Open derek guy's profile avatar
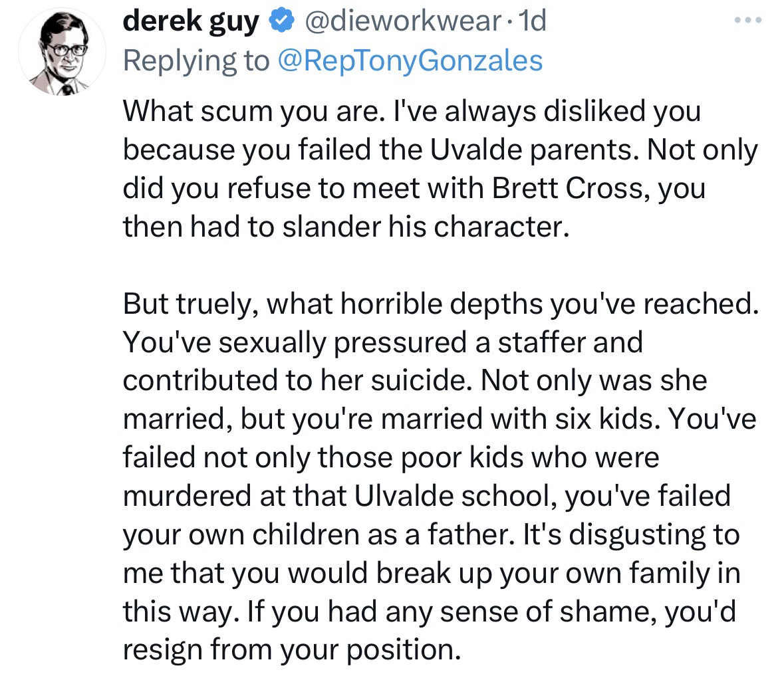This screenshot has height=680, width=784. [x=61, y=52]
